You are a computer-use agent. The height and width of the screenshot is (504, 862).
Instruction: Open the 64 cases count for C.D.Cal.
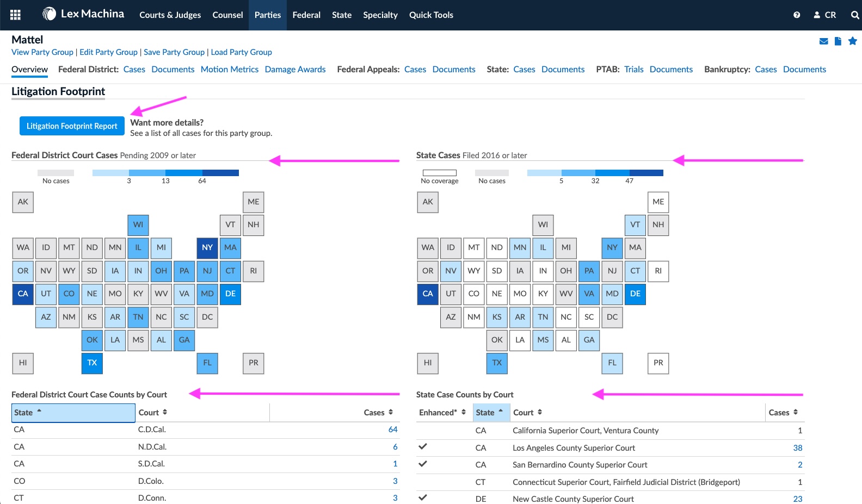click(392, 430)
